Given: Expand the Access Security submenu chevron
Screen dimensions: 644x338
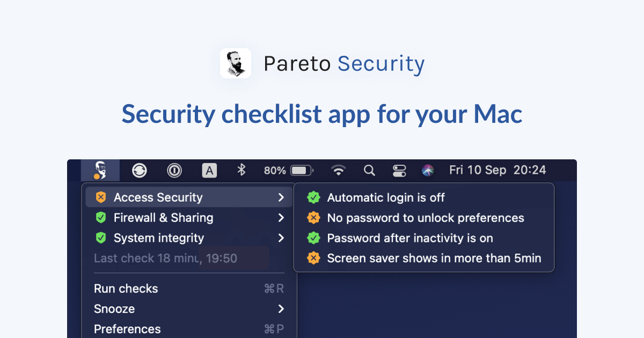Looking at the screenshot, I should pos(281,197).
